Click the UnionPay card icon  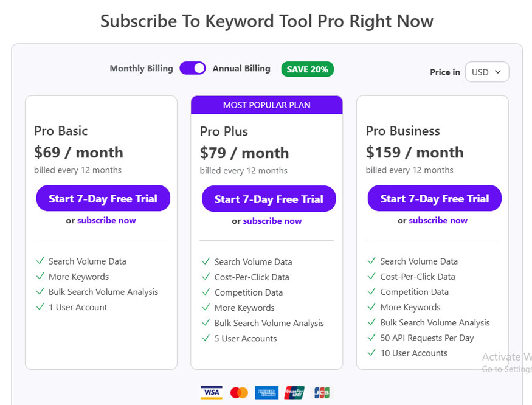pos(294,393)
